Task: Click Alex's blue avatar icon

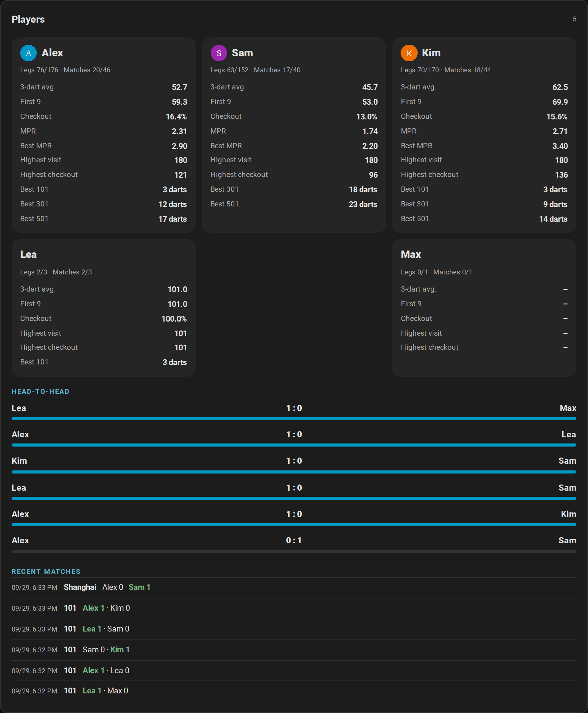Action: coord(28,53)
